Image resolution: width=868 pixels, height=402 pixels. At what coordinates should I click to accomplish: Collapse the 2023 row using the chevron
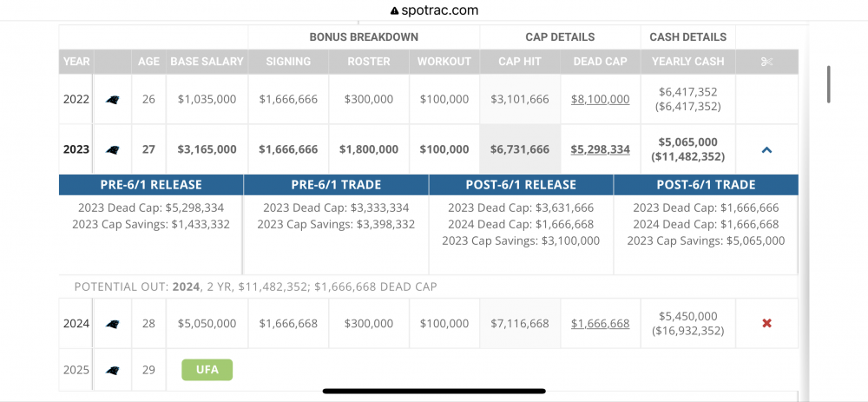click(x=766, y=149)
